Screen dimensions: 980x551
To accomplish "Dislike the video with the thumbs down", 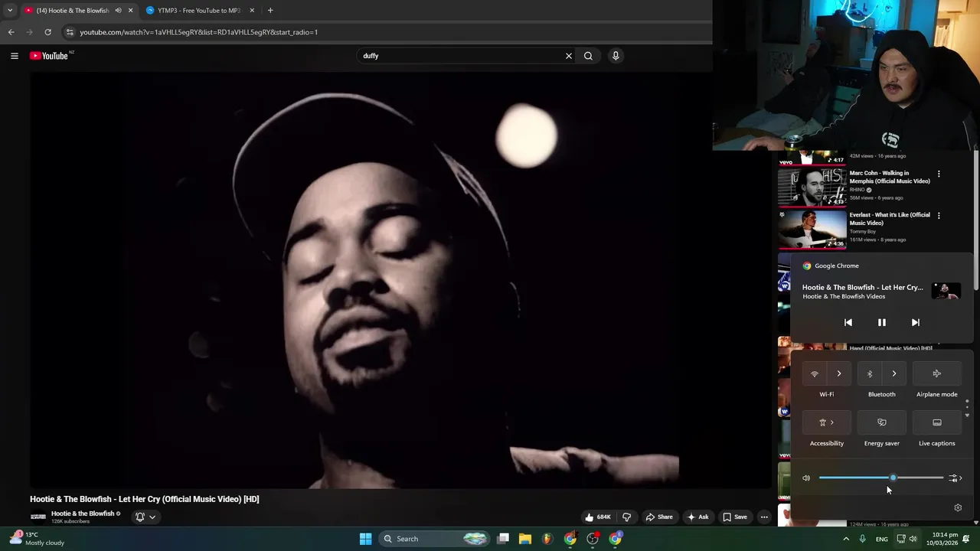I will [626, 517].
